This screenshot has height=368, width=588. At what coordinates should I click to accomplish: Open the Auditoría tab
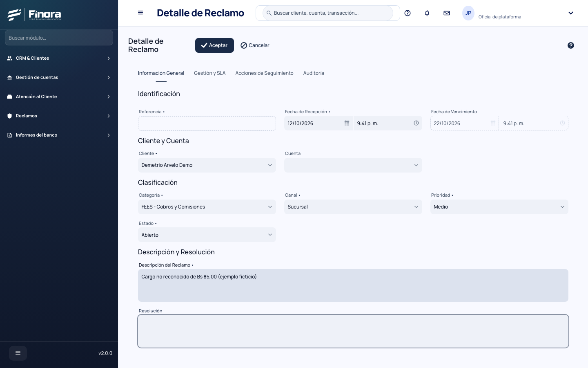point(314,73)
